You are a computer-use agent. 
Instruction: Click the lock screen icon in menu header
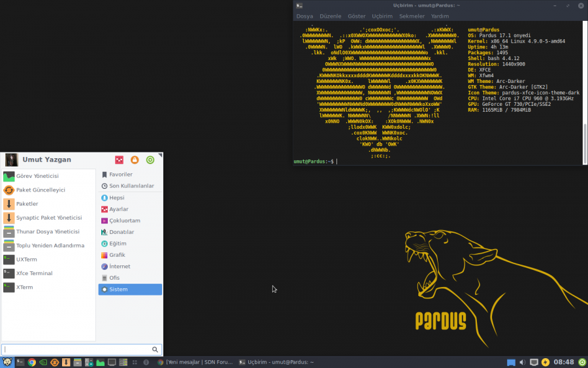(135, 160)
